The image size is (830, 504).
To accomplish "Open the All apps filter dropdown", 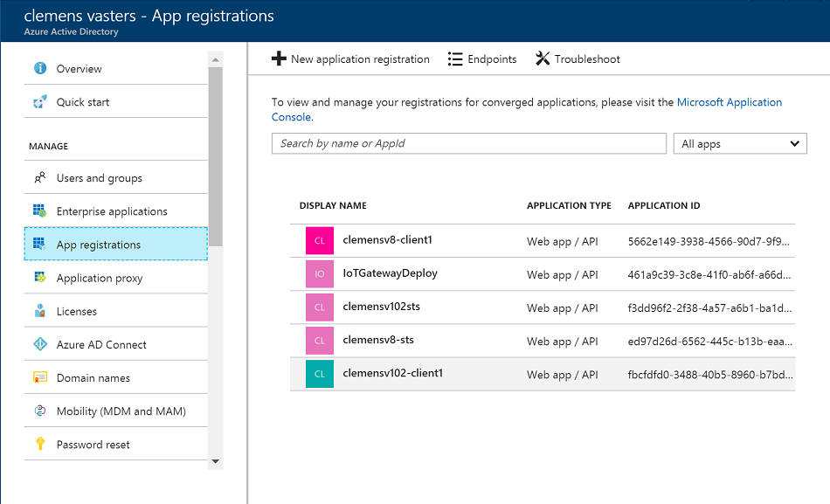I will tap(740, 143).
